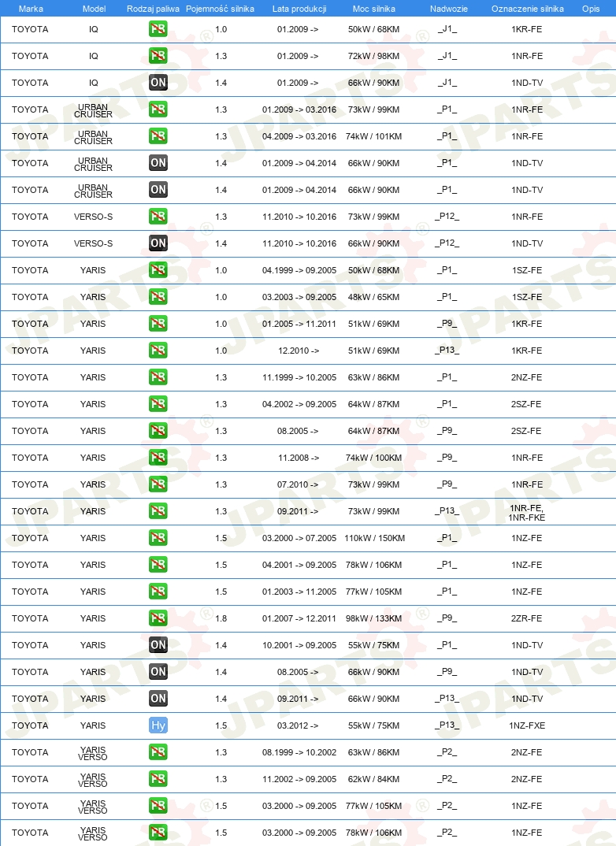Click petrol icon in Yaris 01.2005 -> 11.2011 row
Image resolution: width=616 pixels, height=846 pixels.
[x=158, y=324]
